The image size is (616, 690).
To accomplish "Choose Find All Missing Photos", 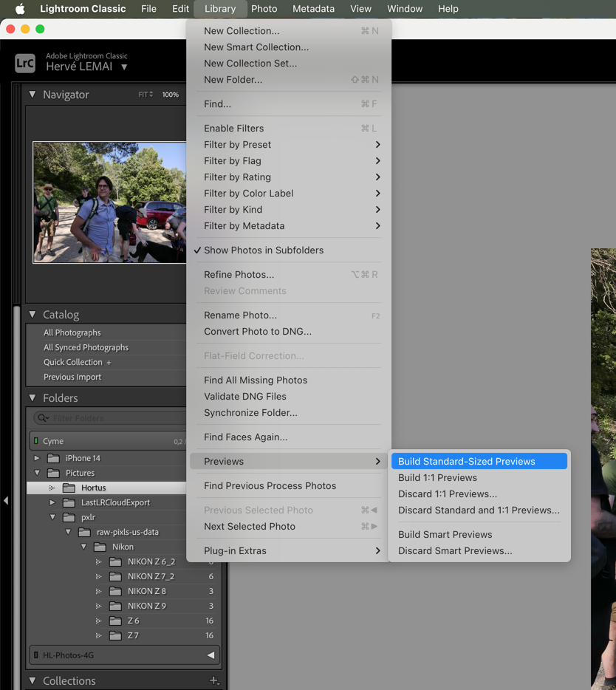I will point(289,380).
